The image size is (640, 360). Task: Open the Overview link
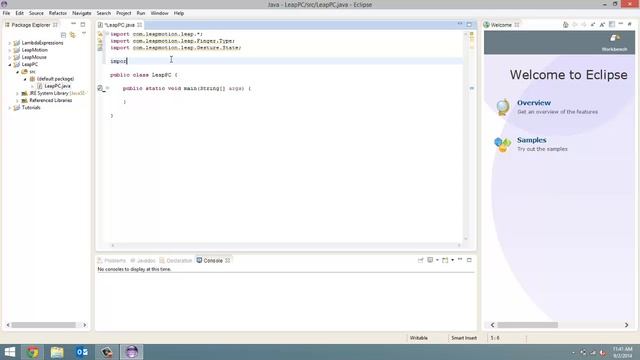click(x=534, y=103)
